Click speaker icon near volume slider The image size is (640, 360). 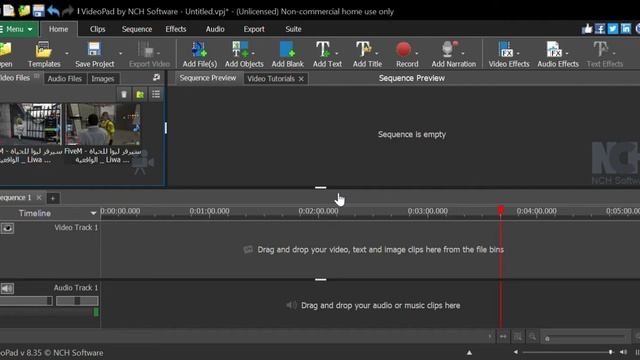coord(623,352)
